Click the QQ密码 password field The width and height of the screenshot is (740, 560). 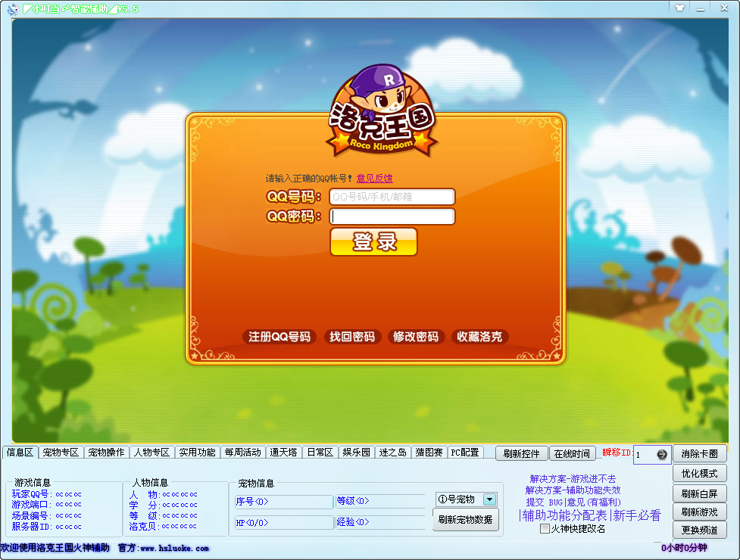point(392,216)
